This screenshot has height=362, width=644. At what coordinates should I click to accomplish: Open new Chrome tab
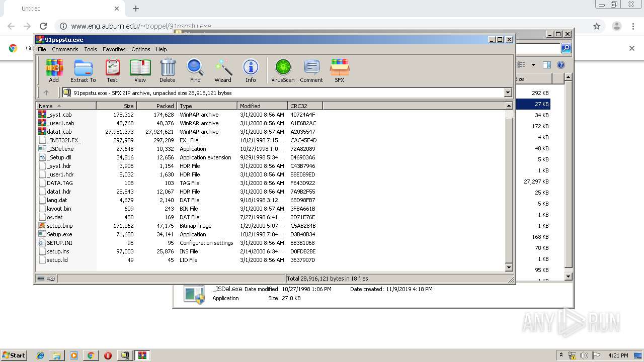[136, 9]
